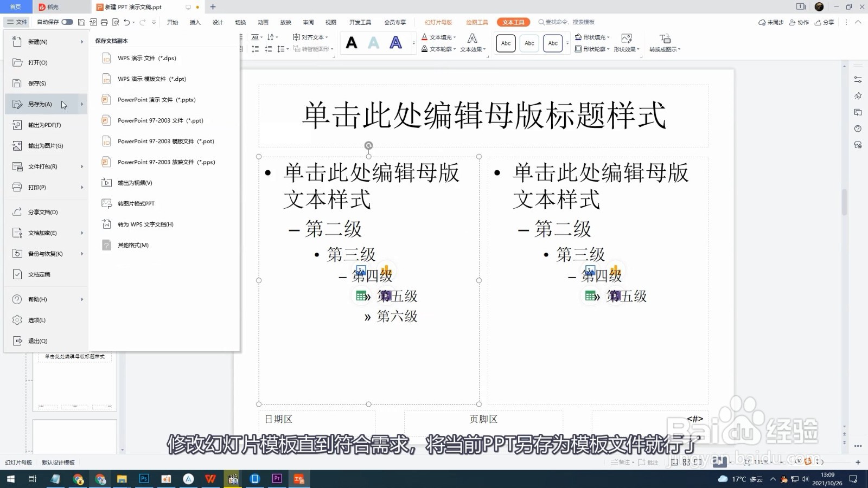Apply black plain text preset style A
Viewport: 868px width, 488px height.
coord(352,43)
